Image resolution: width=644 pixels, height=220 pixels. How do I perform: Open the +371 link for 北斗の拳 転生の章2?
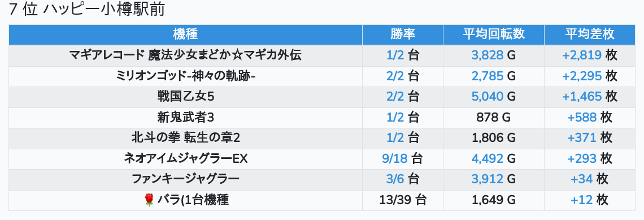[582, 138]
